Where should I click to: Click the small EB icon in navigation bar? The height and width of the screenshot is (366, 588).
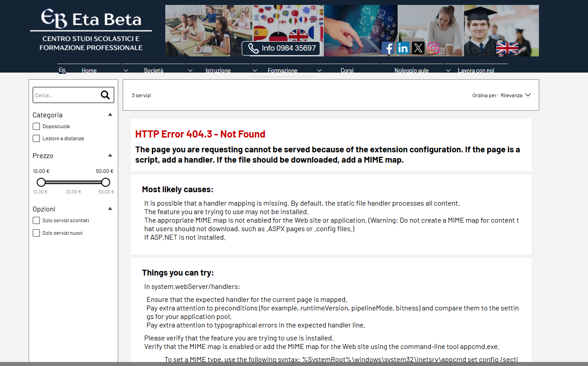(62, 70)
